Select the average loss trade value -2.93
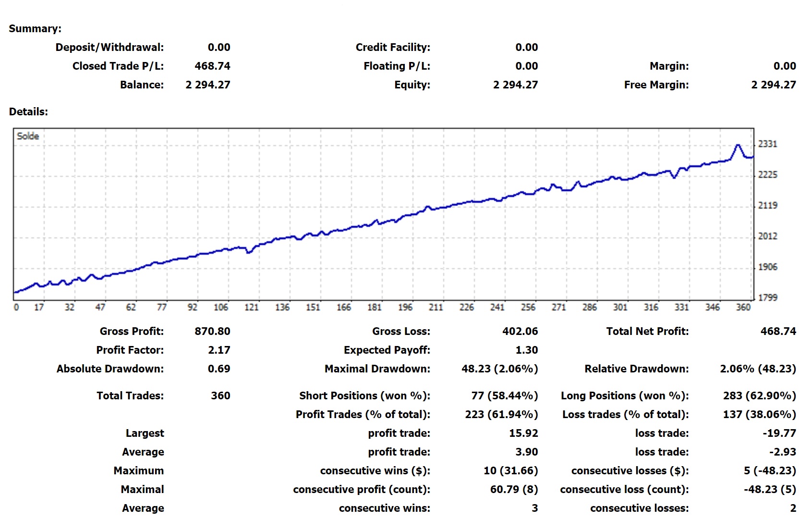Screen dimensions: 812x519 tap(783, 452)
